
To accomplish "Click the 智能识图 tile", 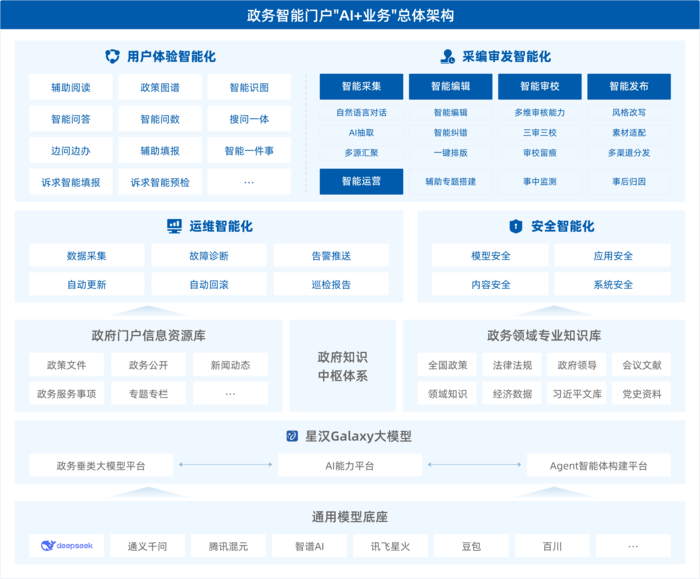I will click(x=249, y=87).
